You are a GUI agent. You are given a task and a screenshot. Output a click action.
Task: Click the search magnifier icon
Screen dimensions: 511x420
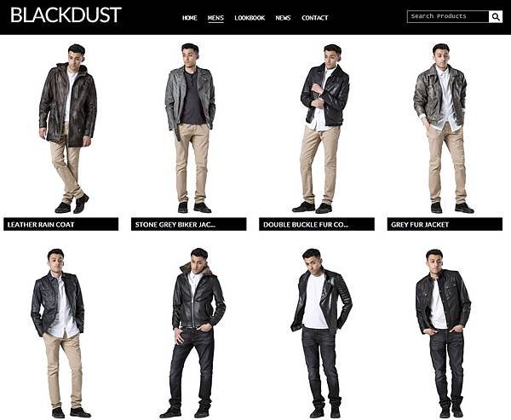coord(496,17)
